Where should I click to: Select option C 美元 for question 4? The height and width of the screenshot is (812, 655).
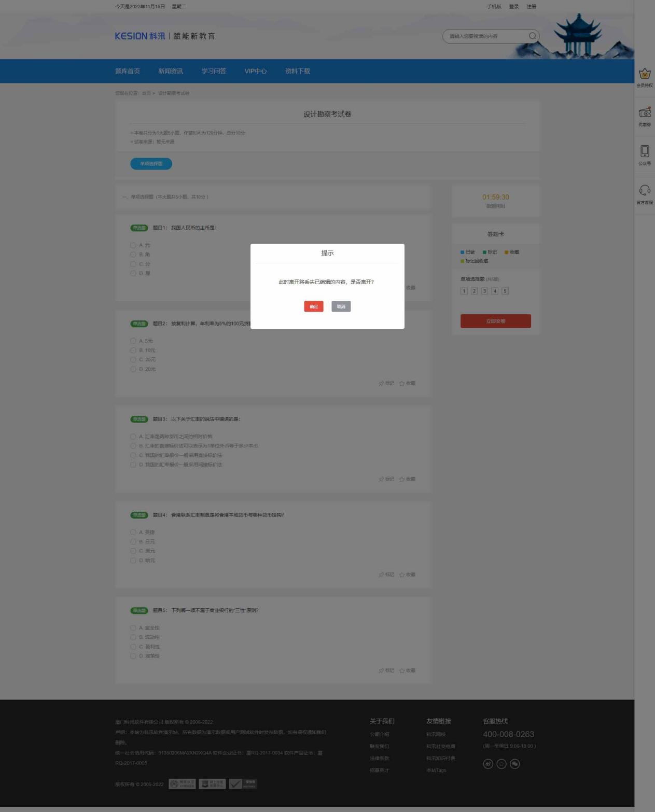click(x=133, y=551)
